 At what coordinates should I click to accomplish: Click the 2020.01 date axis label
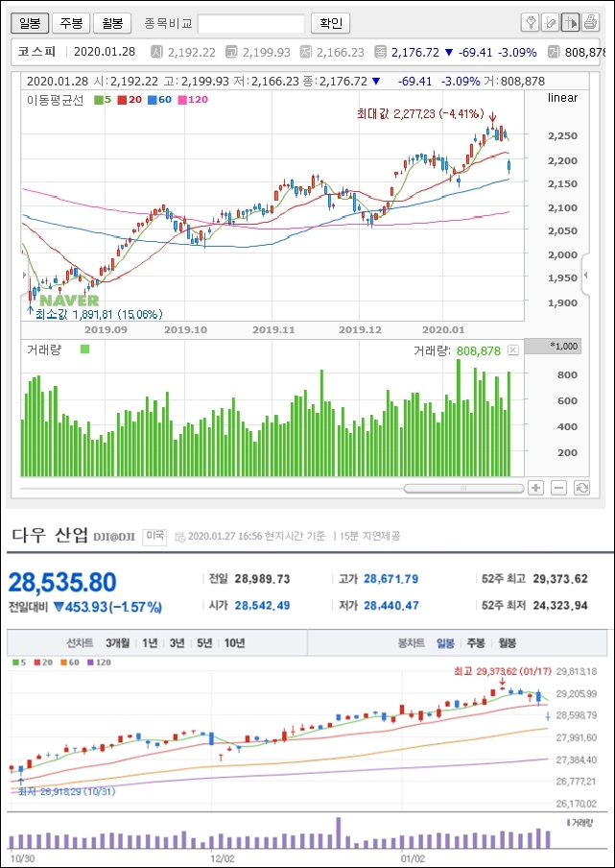click(443, 329)
